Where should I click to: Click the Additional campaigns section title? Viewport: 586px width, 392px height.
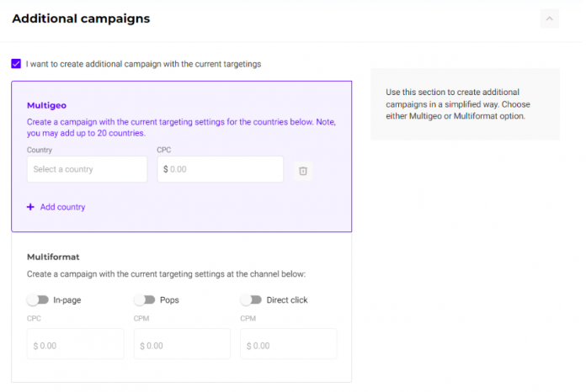click(x=81, y=18)
